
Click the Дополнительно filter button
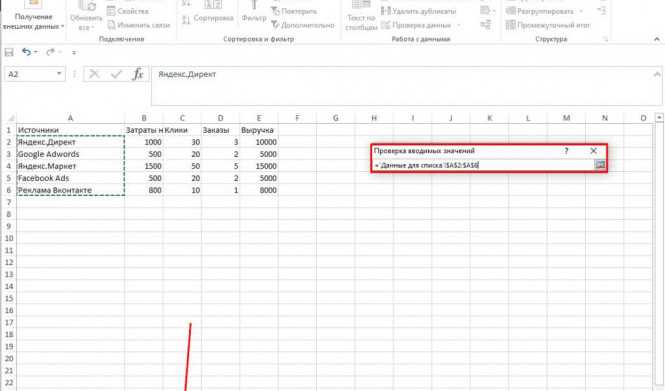(303, 25)
